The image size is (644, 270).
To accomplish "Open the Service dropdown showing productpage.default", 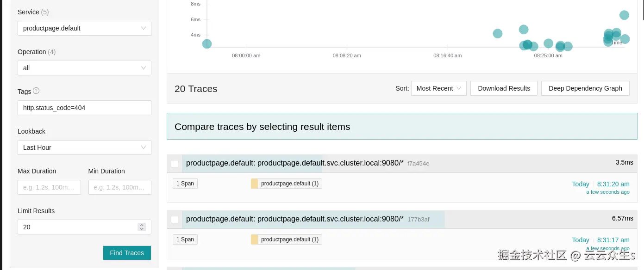I will coord(84,28).
